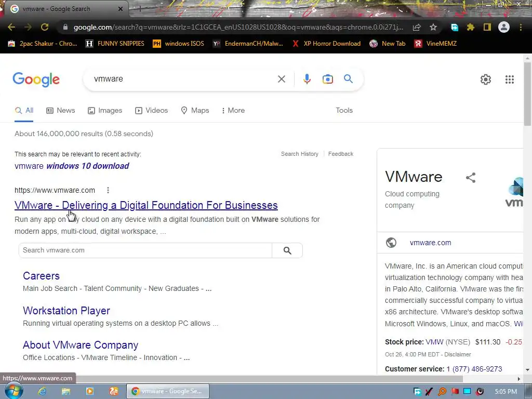The width and height of the screenshot is (532, 399).
Task: Open FUNNY SNIPPIES bookmark
Action: [x=115, y=44]
